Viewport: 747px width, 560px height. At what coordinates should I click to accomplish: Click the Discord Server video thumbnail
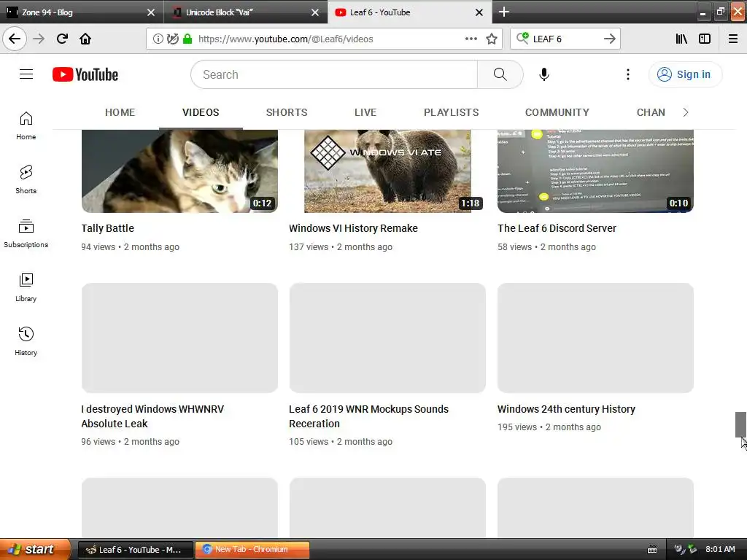pos(595,171)
